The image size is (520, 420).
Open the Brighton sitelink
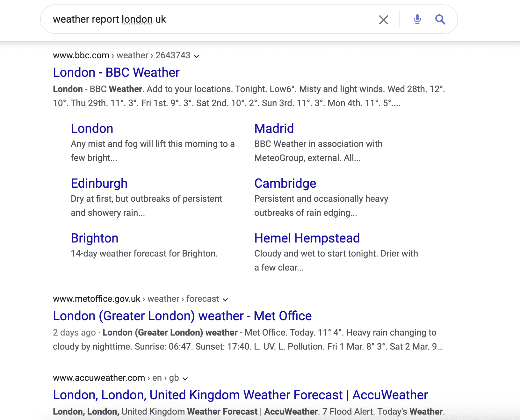click(x=94, y=238)
